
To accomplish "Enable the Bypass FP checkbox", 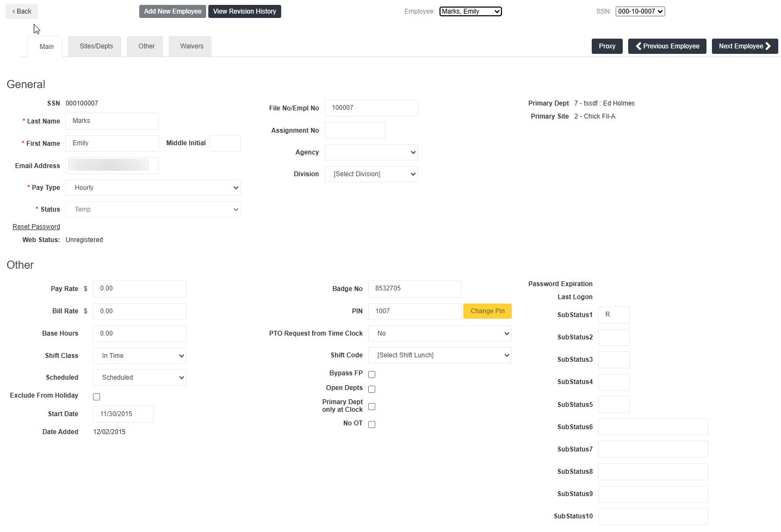I will [372, 374].
